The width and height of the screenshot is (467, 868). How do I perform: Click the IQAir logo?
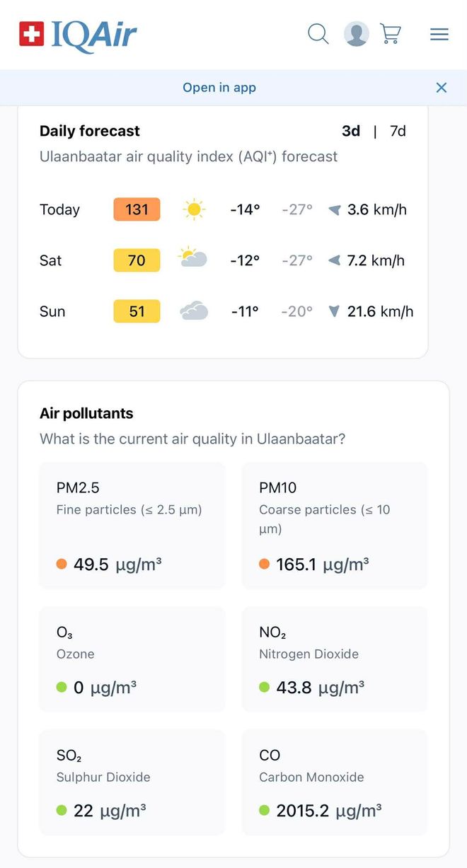78,35
